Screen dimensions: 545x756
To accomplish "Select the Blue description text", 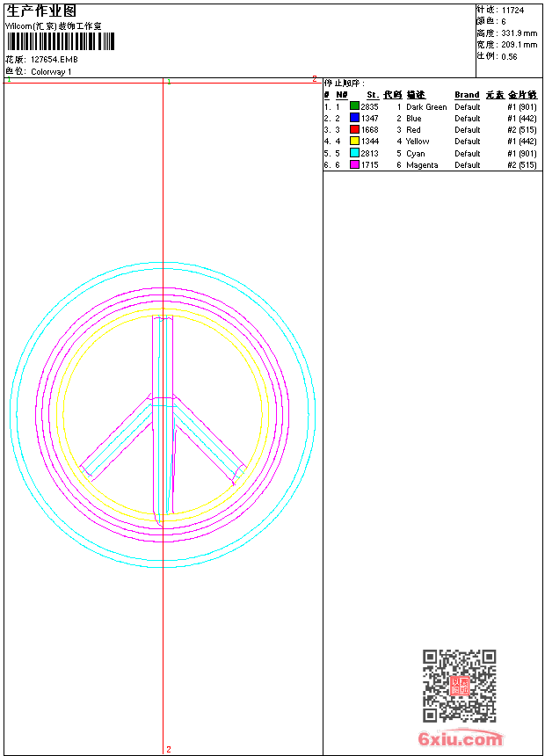I will [x=414, y=119].
